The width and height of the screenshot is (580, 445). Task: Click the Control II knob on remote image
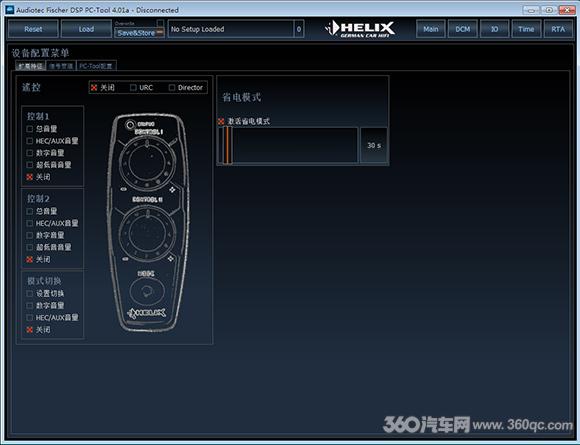[x=147, y=233]
